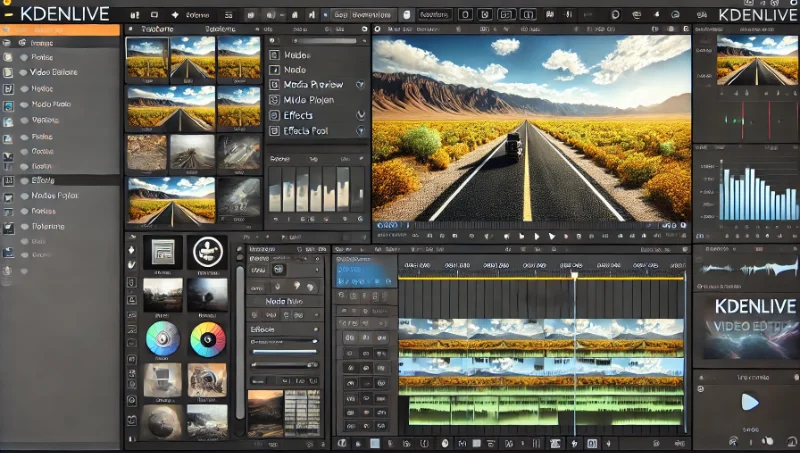Image resolution: width=800 pixels, height=453 pixels.
Task: Expand the chevron right of Media Preview
Action: click(360, 85)
